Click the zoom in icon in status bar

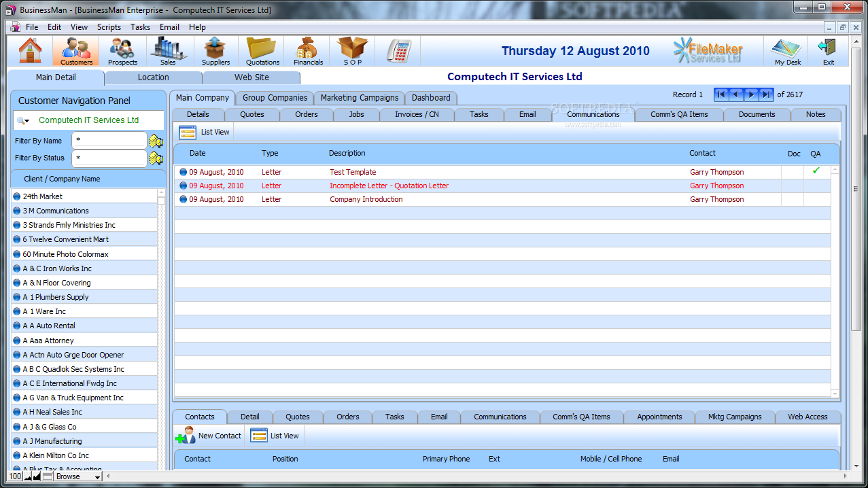[x=37, y=476]
